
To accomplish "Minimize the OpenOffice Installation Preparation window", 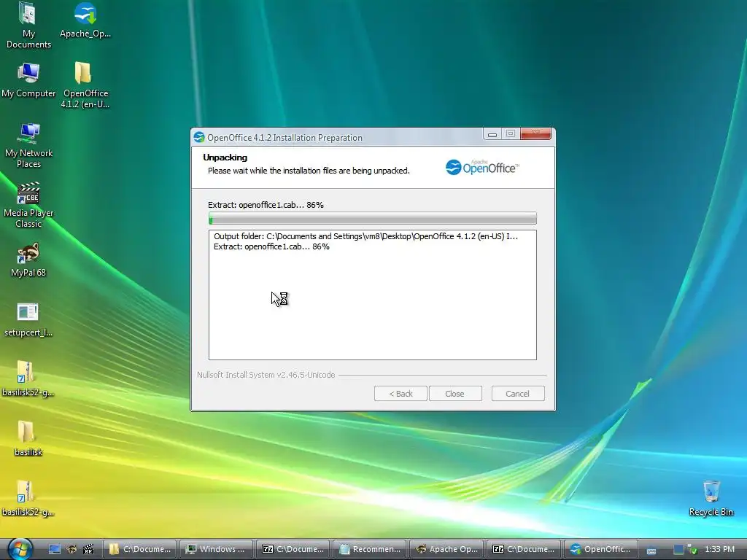I will pyautogui.click(x=492, y=134).
